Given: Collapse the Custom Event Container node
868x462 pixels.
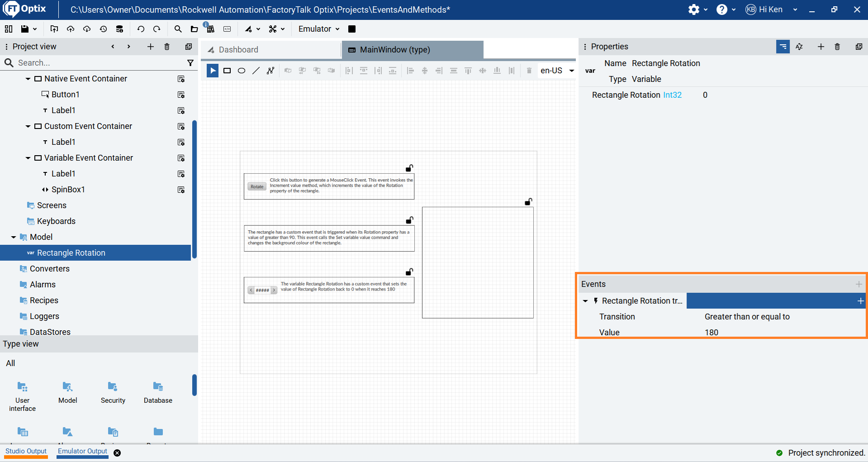Looking at the screenshot, I should (28, 126).
